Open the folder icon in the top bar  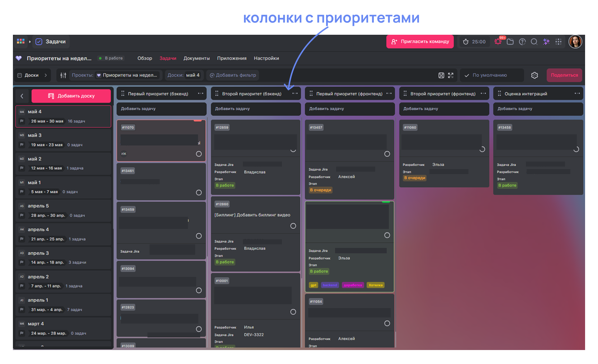click(x=510, y=42)
